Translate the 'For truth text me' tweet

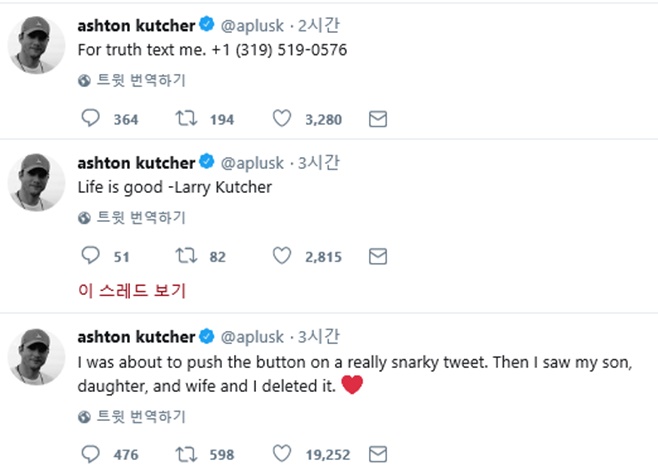[138, 81]
